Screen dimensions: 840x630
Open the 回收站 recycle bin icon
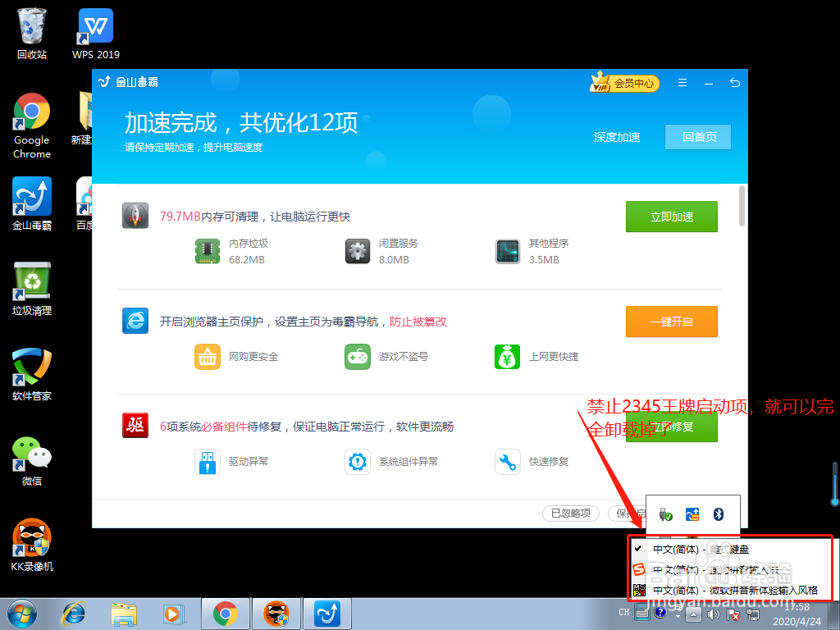[x=32, y=34]
